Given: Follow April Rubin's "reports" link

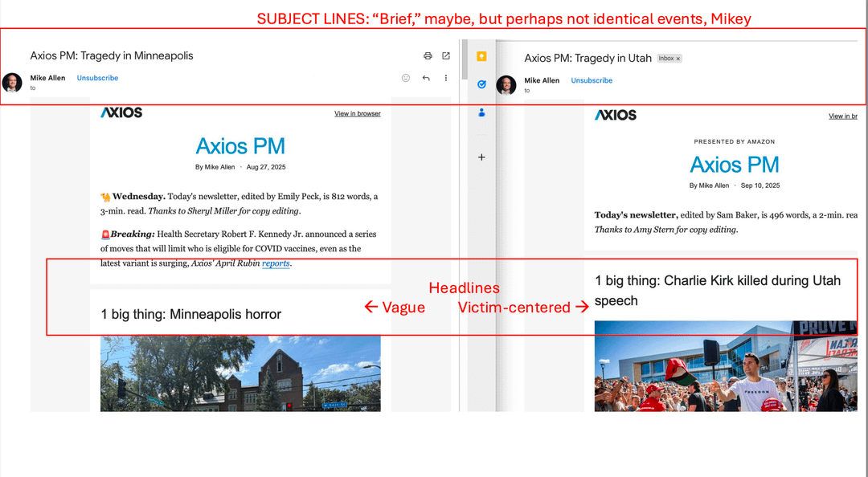Looking at the screenshot, I should coord(276,263).
